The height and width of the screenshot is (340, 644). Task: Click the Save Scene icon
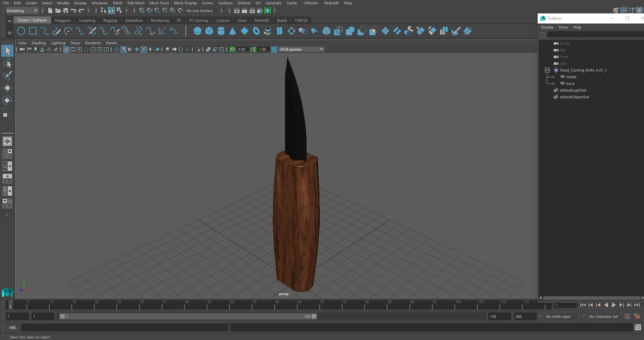(x=66, y=11)
